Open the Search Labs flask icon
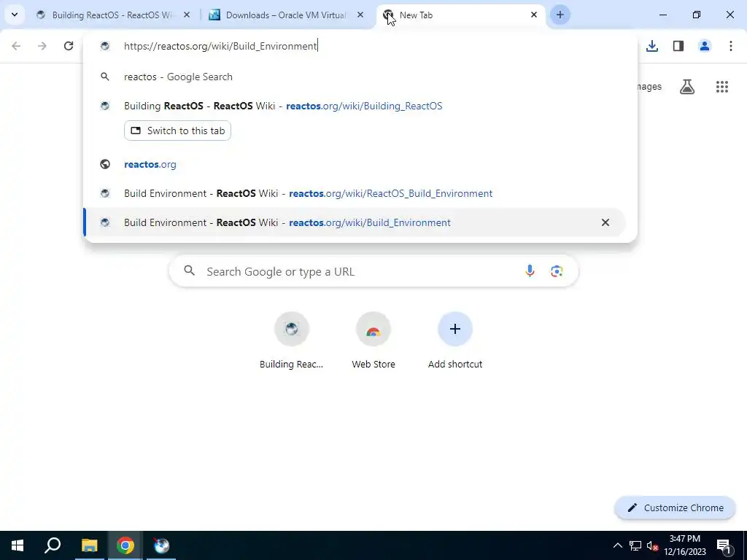 [687, 87]
